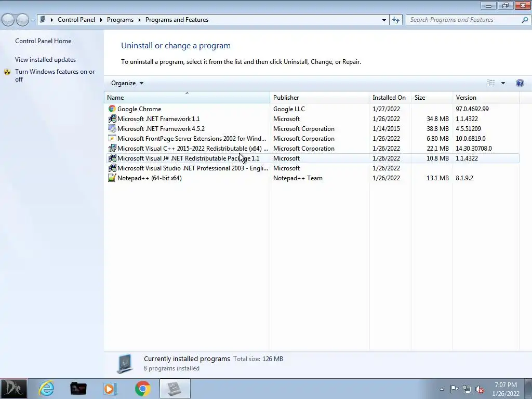Sort list by the Version column header

tap(486, 97)
